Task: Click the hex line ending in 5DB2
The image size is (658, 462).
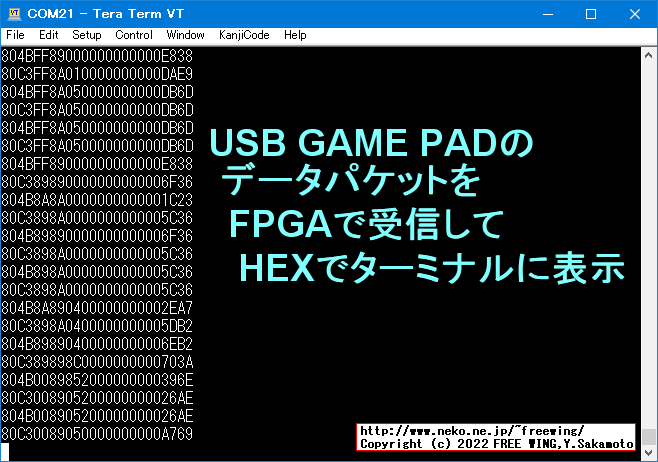Action: click(97, 326)
